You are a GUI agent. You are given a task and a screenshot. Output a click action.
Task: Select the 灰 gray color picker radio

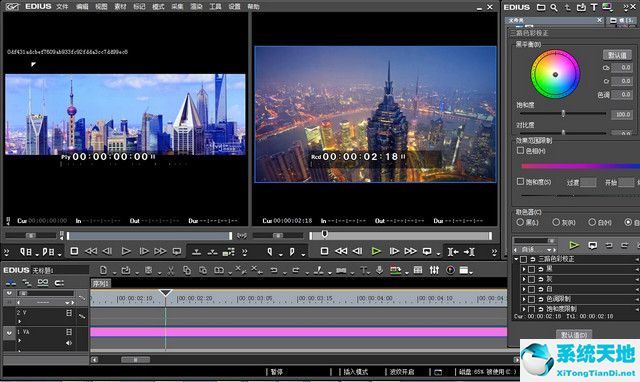556,222
